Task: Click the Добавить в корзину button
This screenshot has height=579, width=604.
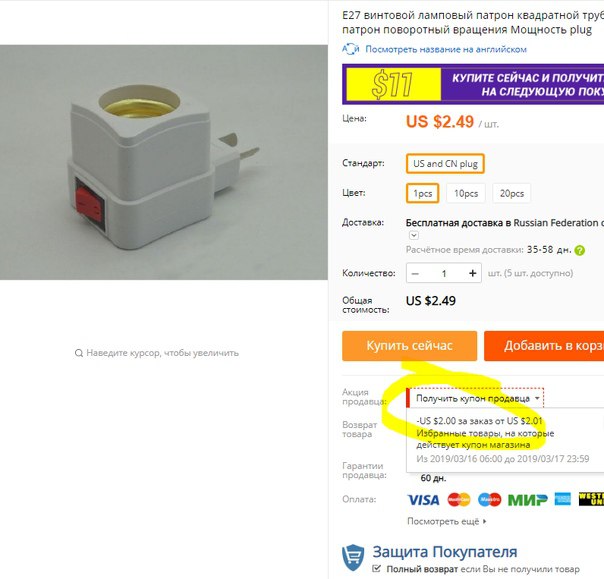Action: [544, 346]
